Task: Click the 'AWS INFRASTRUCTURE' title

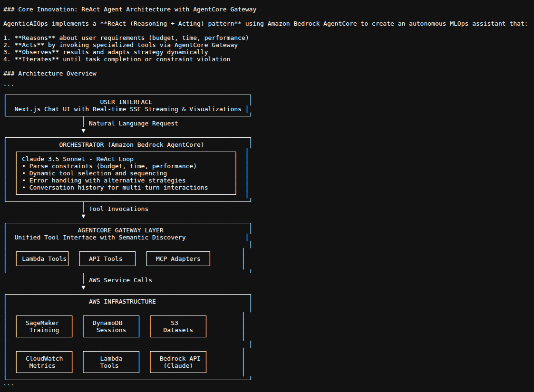Action: (x=122, y=302)
